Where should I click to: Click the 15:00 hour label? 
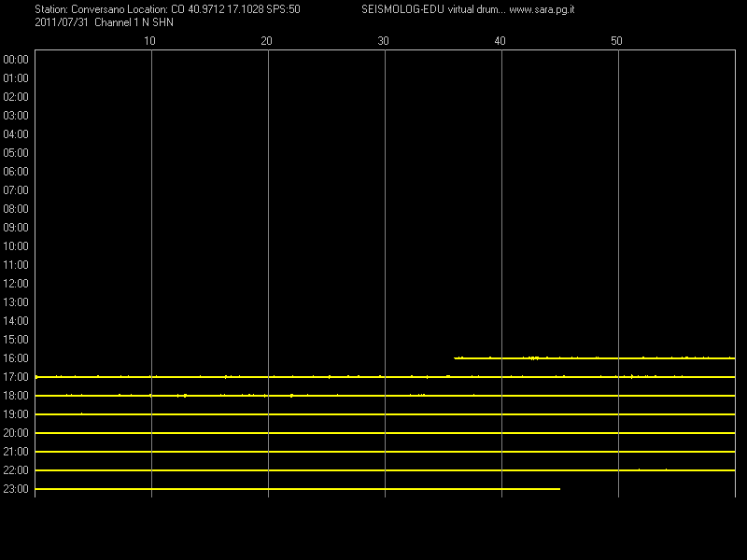(x=16, y=340)
